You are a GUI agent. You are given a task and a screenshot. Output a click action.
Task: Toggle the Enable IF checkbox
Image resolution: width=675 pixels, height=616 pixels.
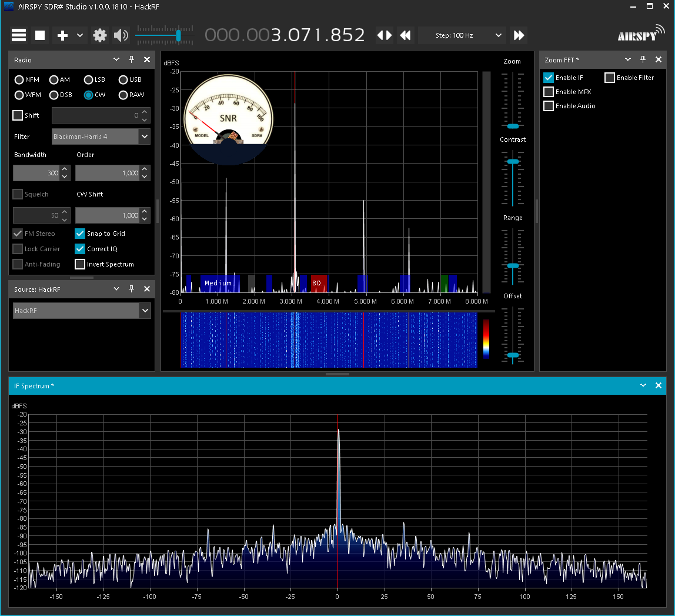(x=549, y=78)
